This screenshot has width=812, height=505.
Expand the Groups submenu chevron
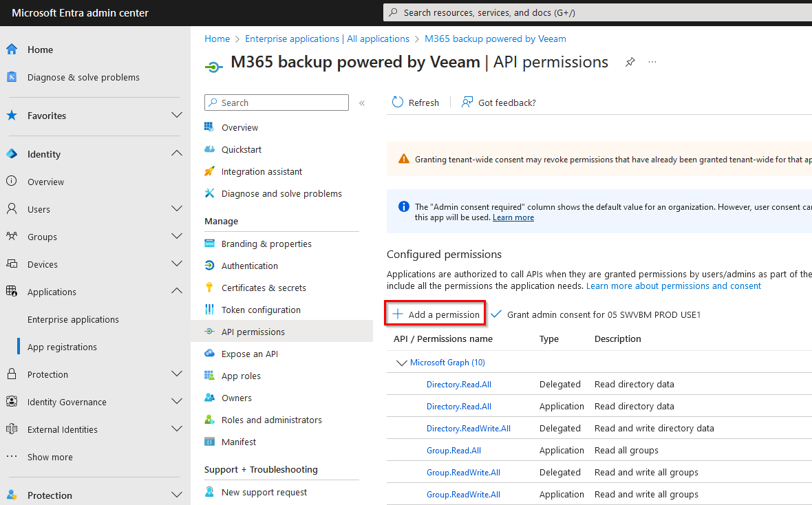coord(177,236)
